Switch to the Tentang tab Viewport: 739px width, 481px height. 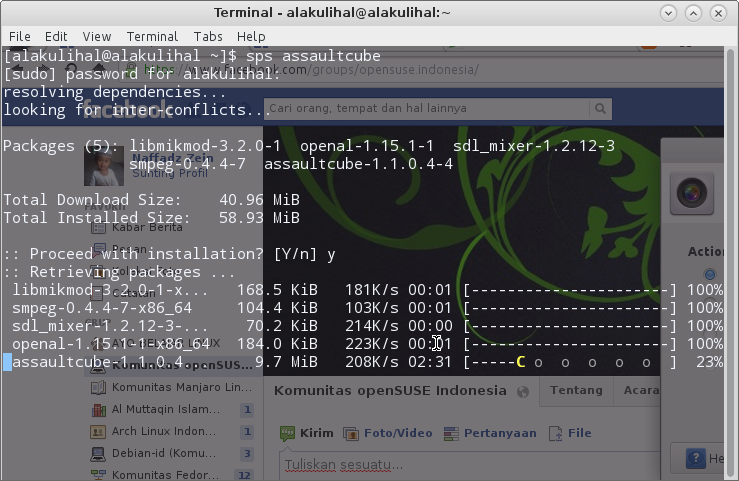pos(576,391)
